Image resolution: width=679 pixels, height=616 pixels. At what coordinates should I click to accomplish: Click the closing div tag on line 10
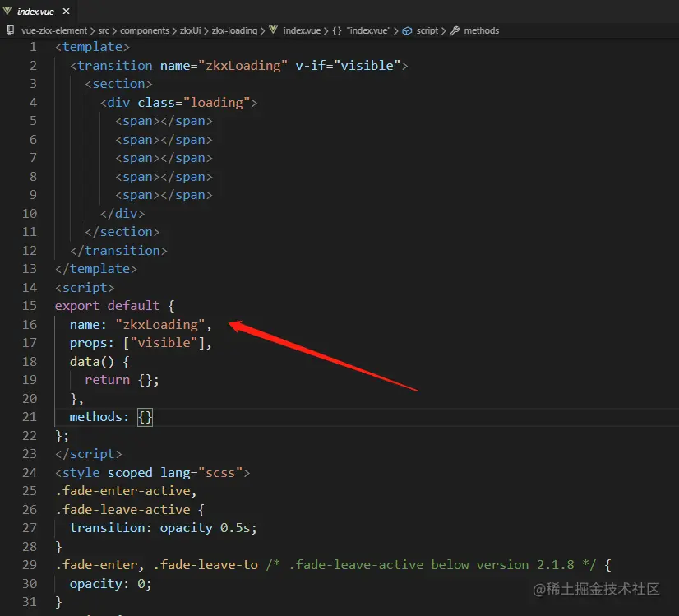tap(122, 214)
